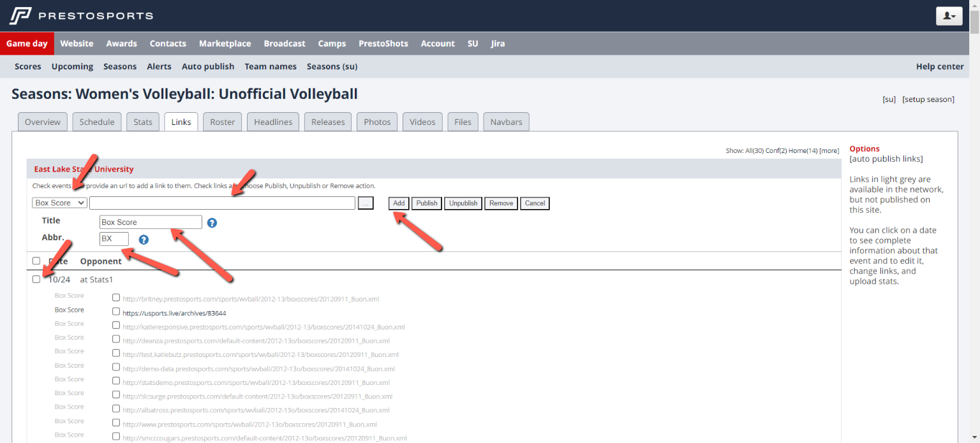Switch to the Overview tab

[43, 122]
